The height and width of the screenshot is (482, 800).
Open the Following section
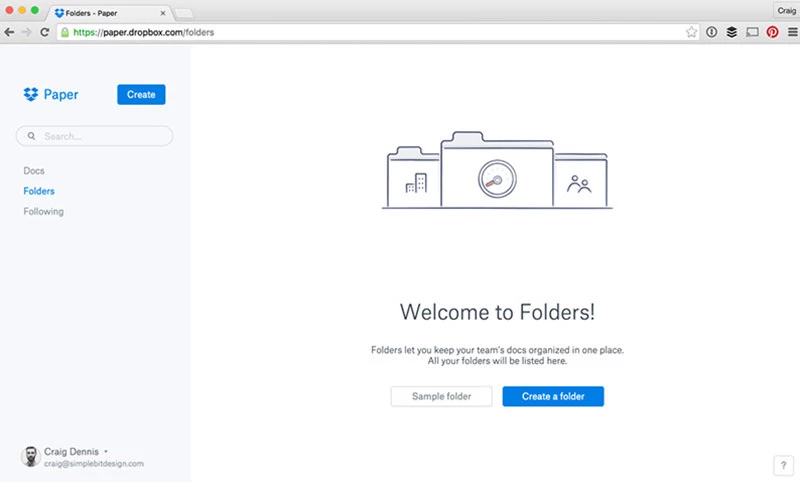coord(43,212)
